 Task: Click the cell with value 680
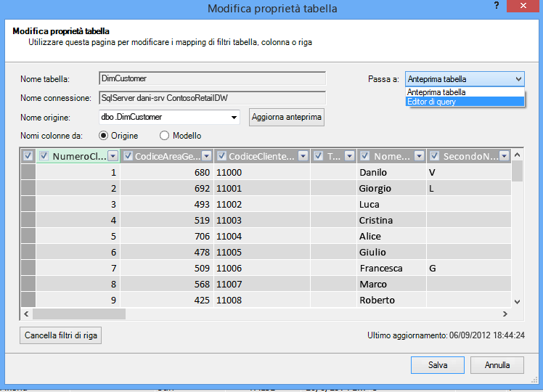(167, 172)
